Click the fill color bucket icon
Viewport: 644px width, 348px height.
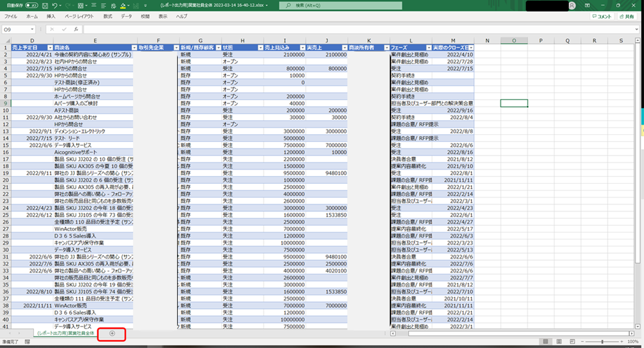[123, 5]
